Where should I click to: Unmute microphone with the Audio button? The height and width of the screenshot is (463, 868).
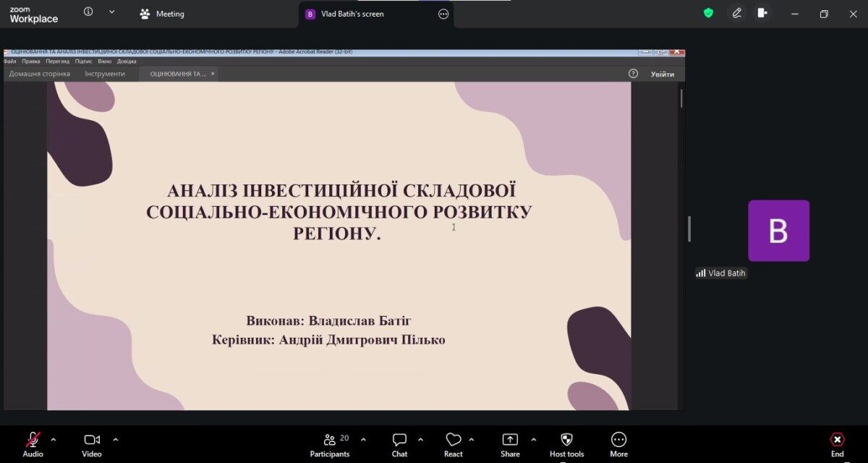[33, 444]
